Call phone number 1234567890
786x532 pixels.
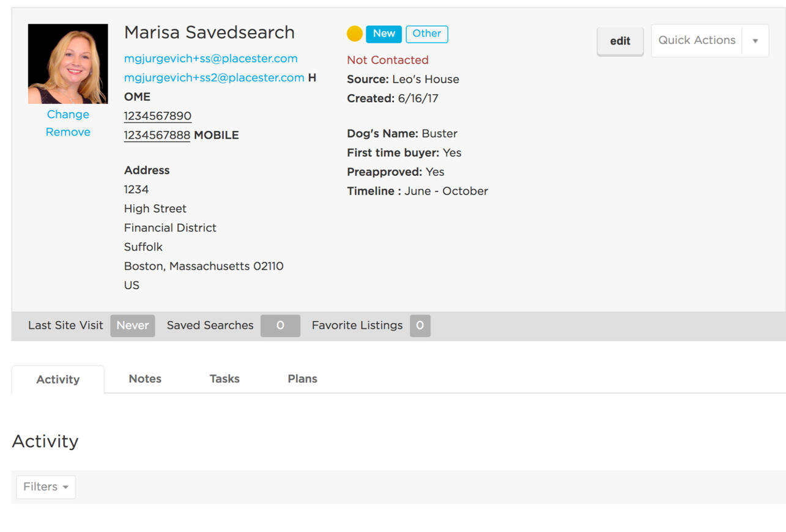tap(158, 116)
